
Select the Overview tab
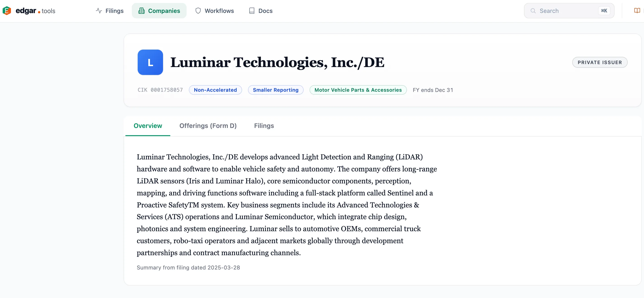[x=148, y=126]
